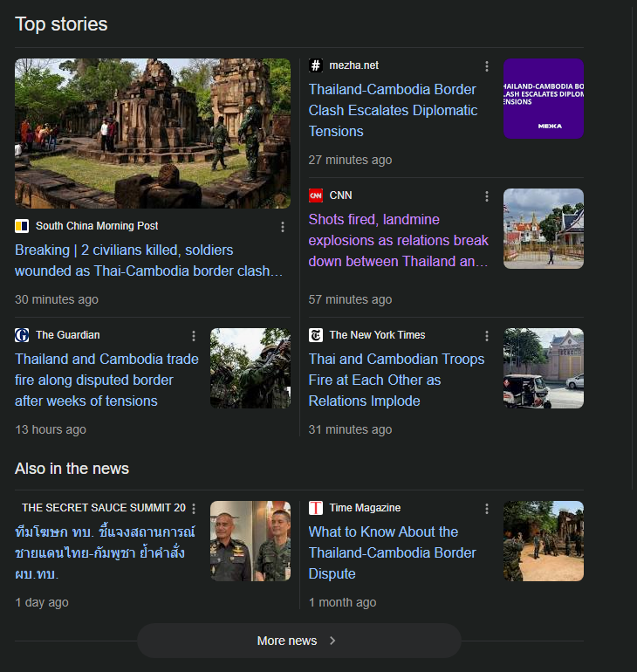The width and height of the screenshot is (637, 672).
Task: Click 'mezha.net' source name
Action: click(354, 65)
